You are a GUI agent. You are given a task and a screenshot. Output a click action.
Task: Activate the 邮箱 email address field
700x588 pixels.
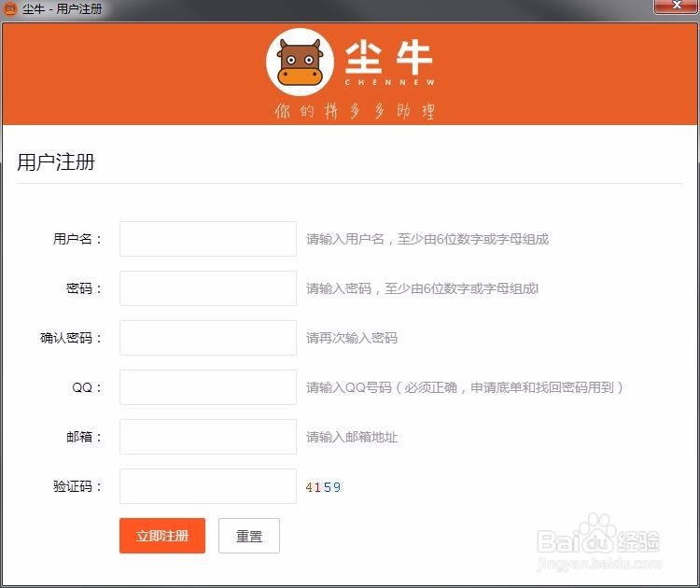[x=207, y=437]
